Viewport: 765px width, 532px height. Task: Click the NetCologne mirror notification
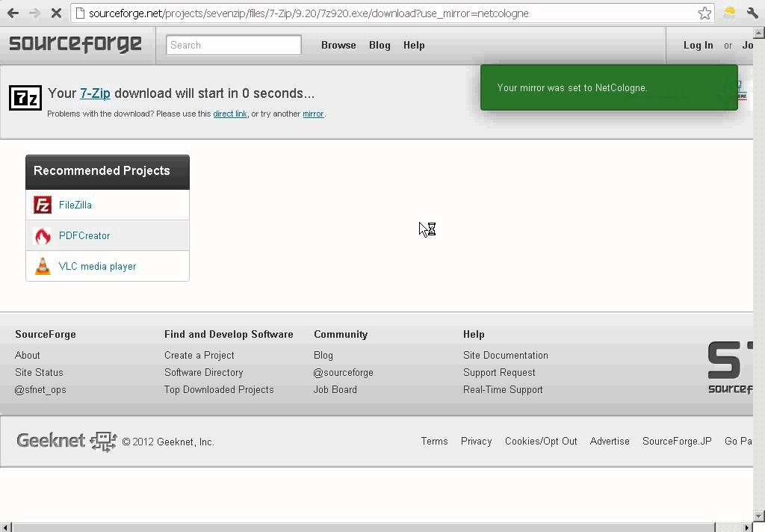tap(609, 88)
